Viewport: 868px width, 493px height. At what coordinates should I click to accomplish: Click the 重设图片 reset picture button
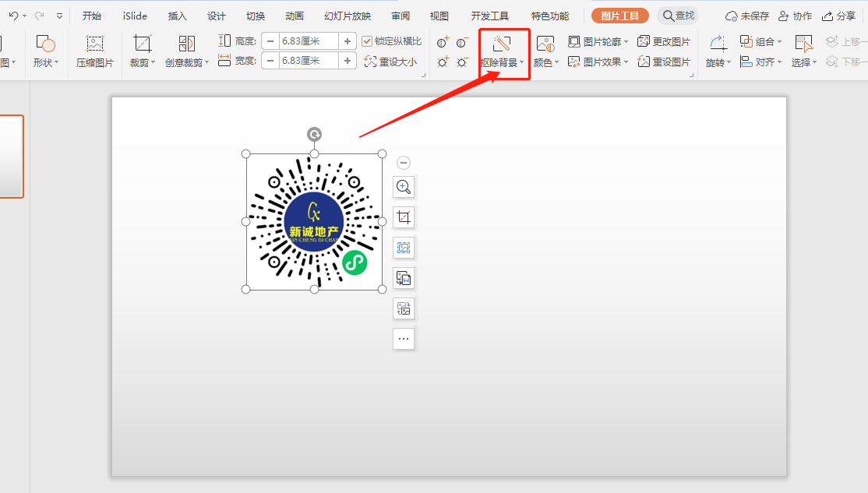664,62
